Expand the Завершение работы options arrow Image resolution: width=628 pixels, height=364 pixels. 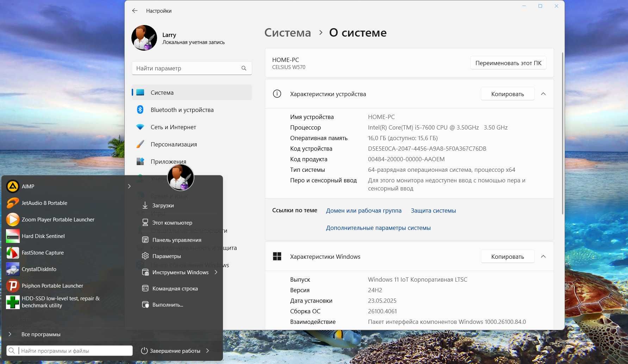pyautogui.click(x=207, y=351)
